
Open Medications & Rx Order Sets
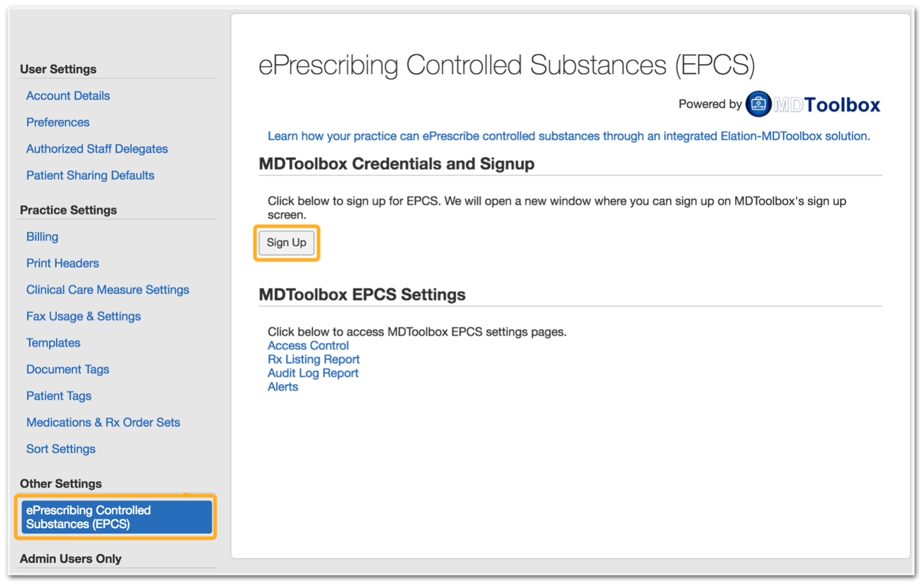[103, 422]
